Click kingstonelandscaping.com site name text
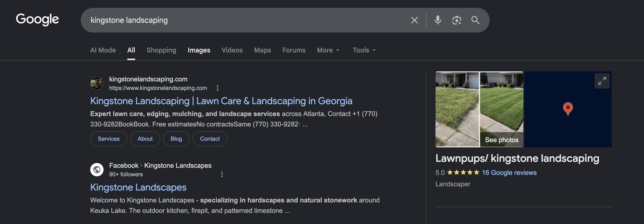The width and height of the screenshot is (644, 224). 148,79
